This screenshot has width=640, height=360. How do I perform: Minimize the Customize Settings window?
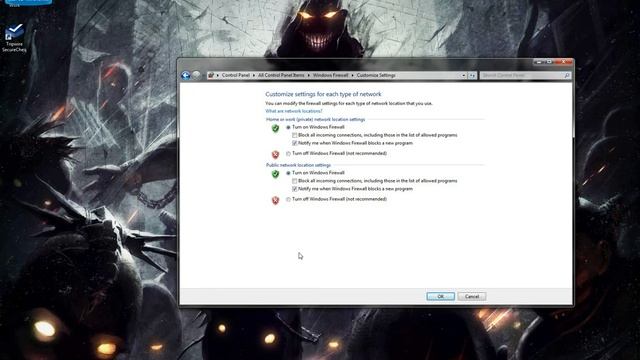coord(539,62)
